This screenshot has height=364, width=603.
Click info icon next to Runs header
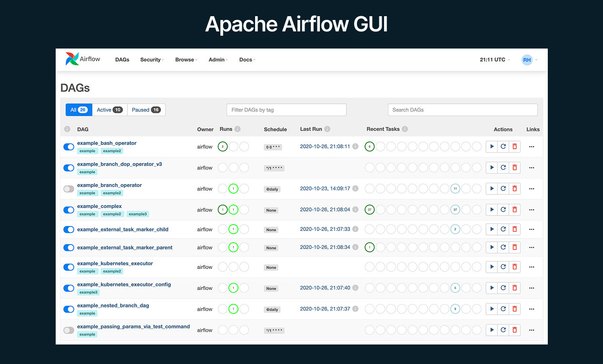[237, 129]
